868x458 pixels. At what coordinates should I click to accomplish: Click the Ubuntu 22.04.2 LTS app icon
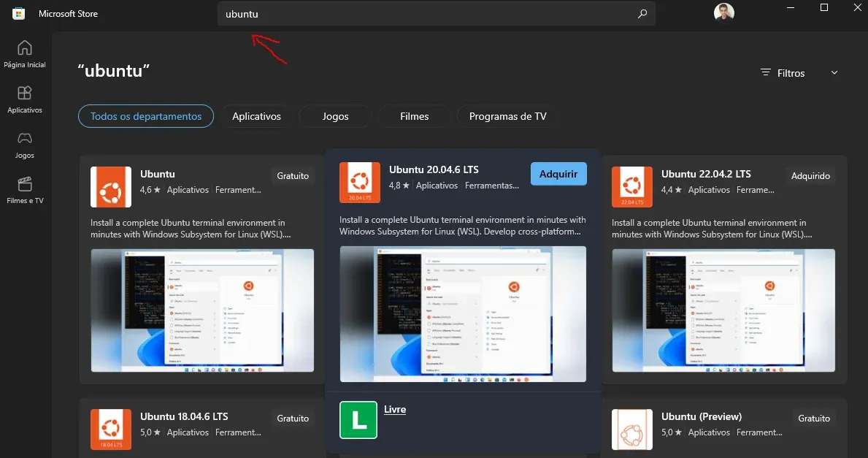(x=632, y=187)
